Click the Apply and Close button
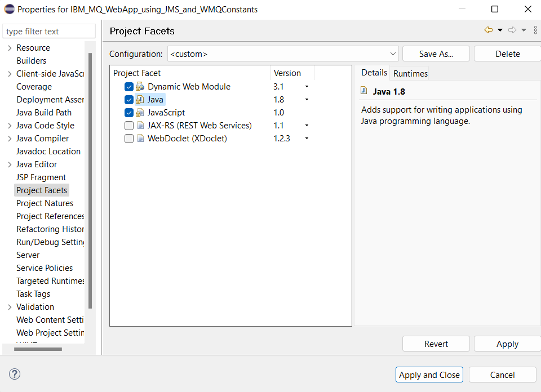The width and height of the screenshot is (541, 392). click(x=429, y=375)
